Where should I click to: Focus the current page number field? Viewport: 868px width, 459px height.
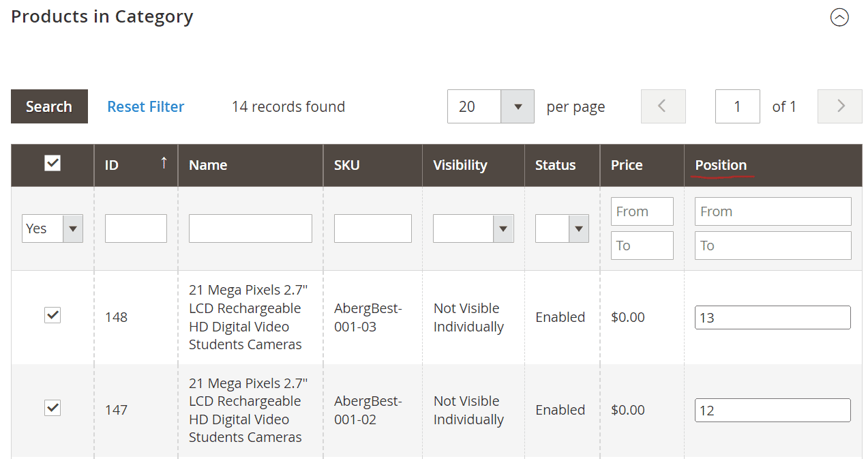coord(737,106)
